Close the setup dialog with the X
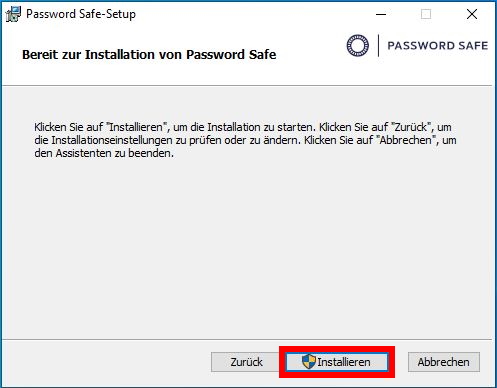Screen dimensions: 497x388 [472, 14]
